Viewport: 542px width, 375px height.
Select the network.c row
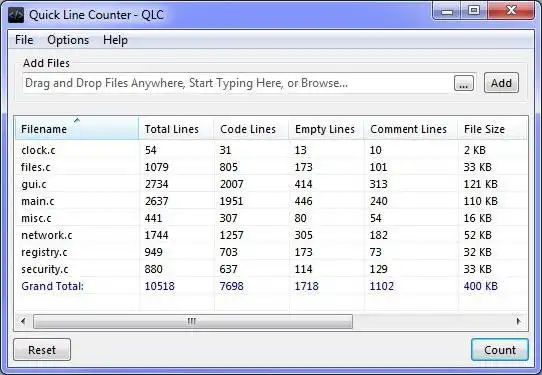(x=271, y=235)
